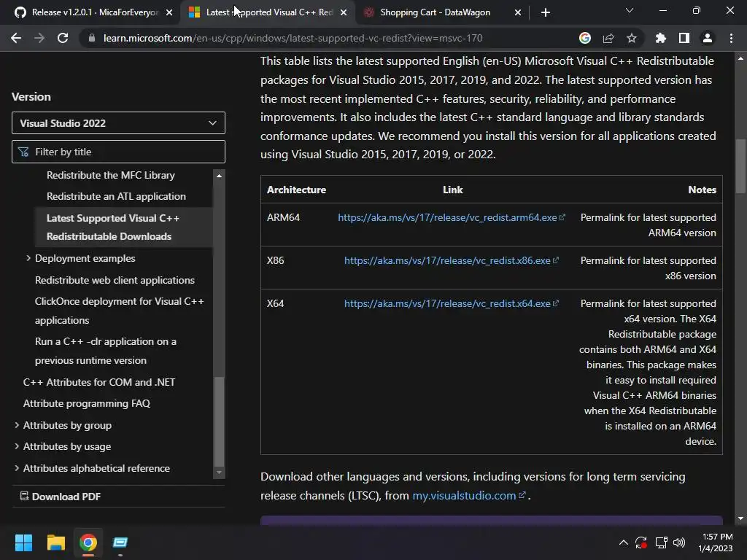Click sidebar scrollbar down arrow
747x560 pixels.
point(219,472)
